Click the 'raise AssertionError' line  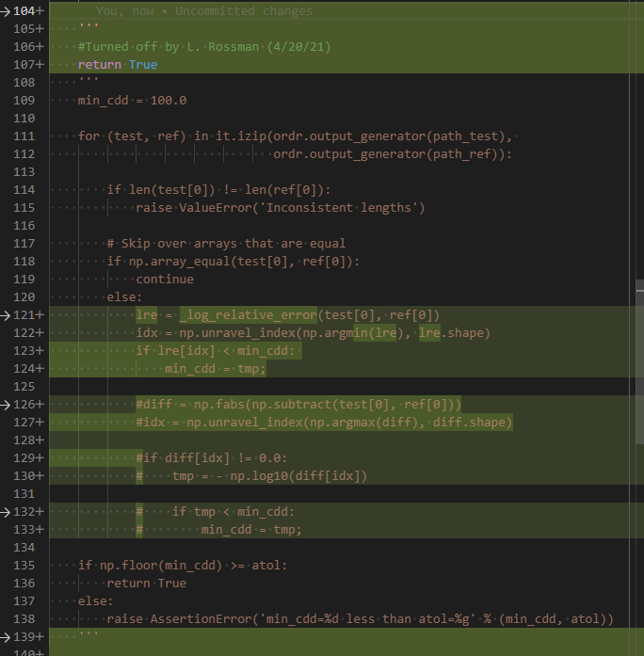point(360,618)
